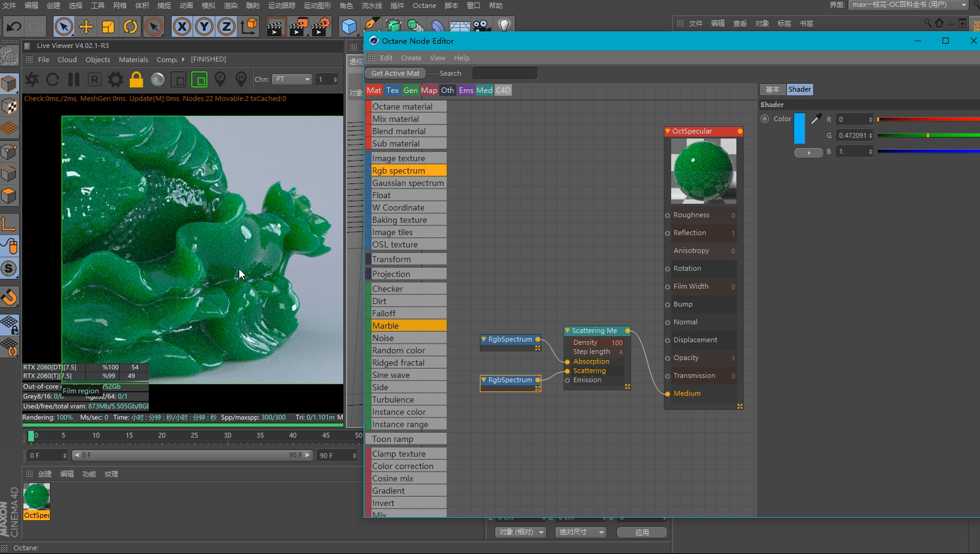Click Get Active Mat button
980x554 pixels.
[396, 73]
